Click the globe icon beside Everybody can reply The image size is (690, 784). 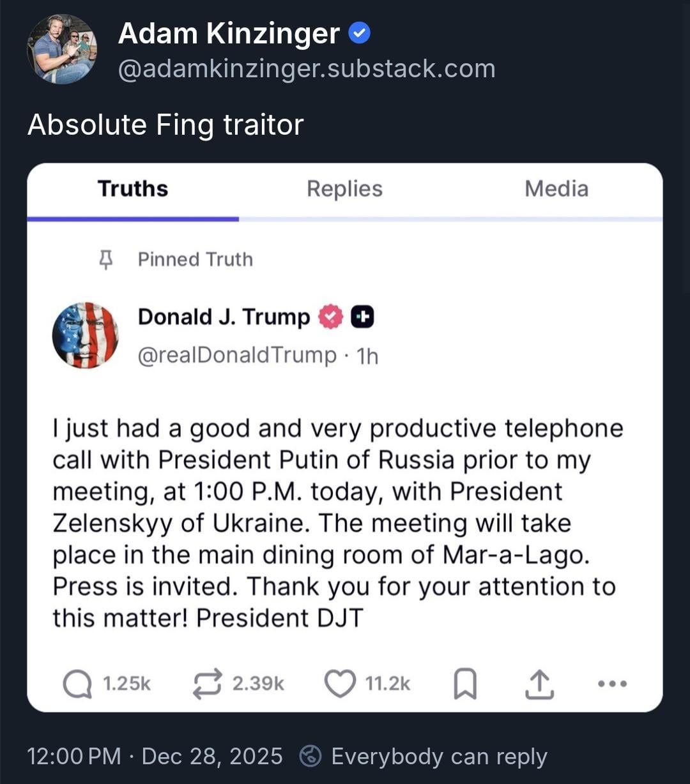click(x=310, y=757)
